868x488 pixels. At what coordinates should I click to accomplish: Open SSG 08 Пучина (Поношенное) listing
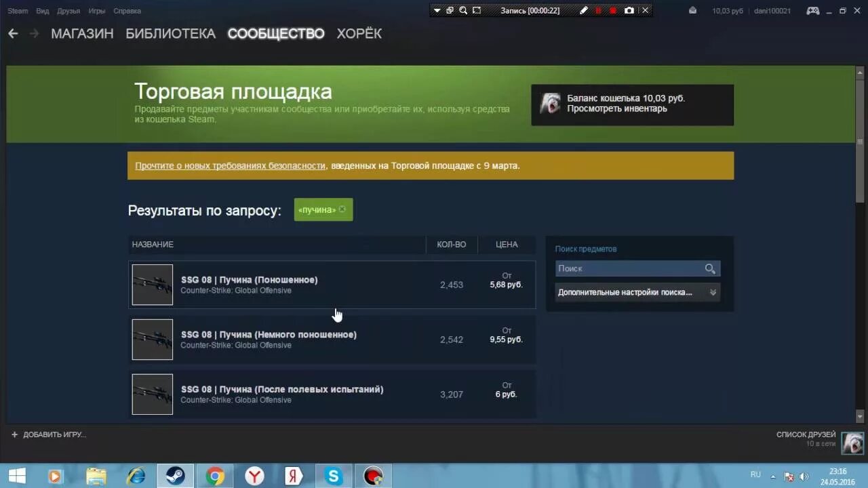pyautogui.click(x=332, y=285)
